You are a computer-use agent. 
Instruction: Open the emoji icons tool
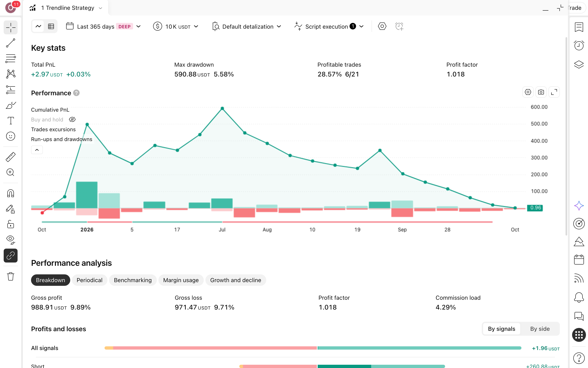point(11,136)
